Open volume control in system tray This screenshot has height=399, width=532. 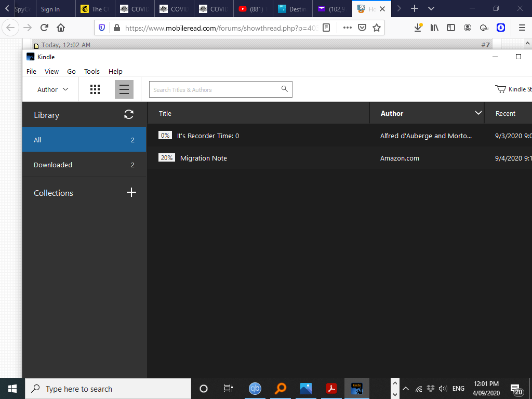pyautogui.click(x=443, y=389)
